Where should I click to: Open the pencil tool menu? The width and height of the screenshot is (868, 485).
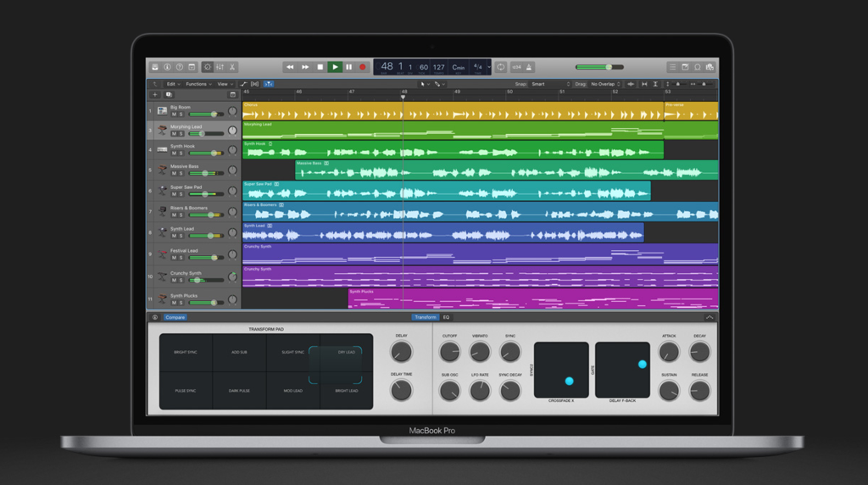coord(440,84)
